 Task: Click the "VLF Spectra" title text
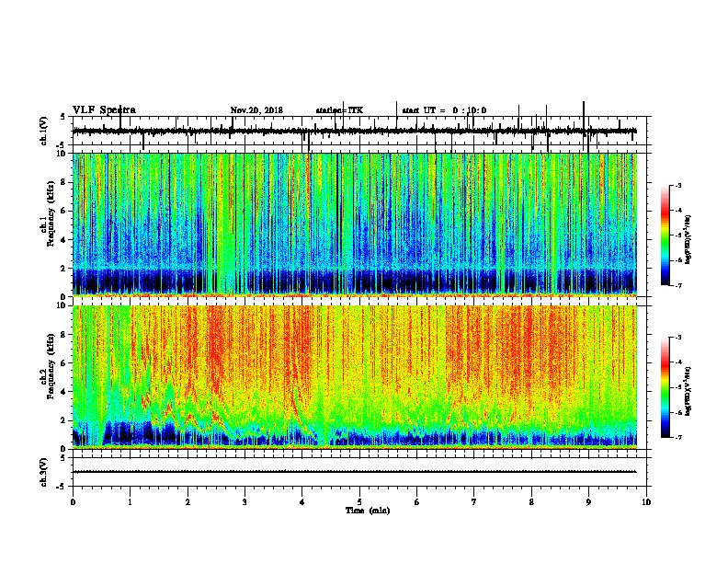tap(104, 110)
